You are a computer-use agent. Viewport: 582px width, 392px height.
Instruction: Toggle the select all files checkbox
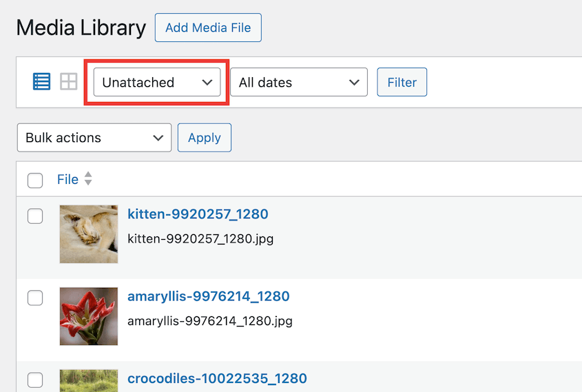click(x=35, y=180)
